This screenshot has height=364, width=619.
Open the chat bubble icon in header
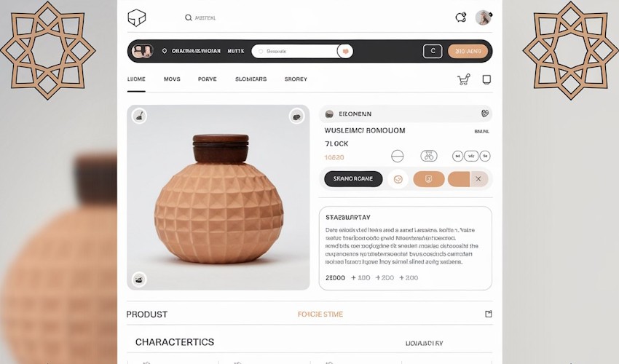[x=461, y=17]
